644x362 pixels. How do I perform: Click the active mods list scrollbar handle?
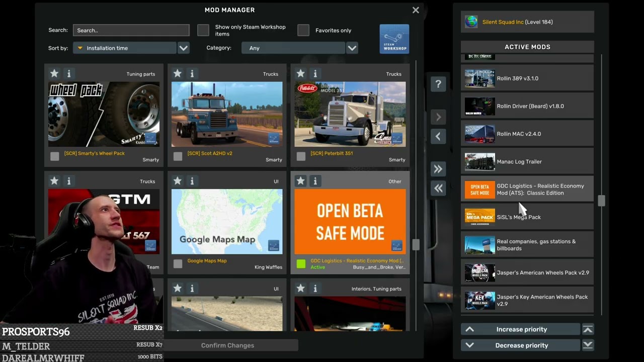click(x=601, y=201)
